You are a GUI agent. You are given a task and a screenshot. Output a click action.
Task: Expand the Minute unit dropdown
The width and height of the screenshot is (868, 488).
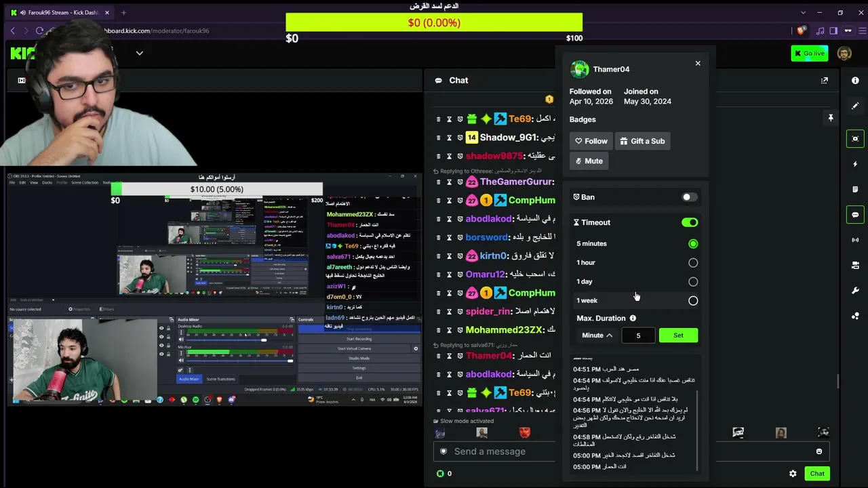[597, 335]
